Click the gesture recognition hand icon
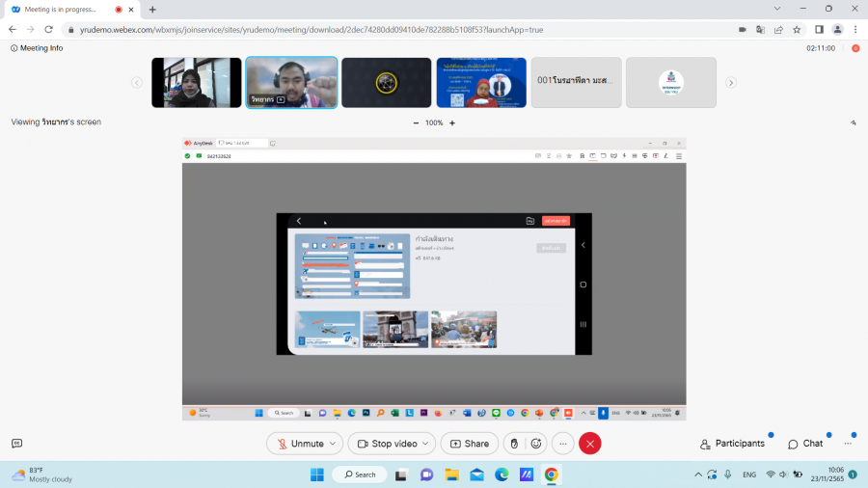This screenshot has height=488, width=868. 514,444
